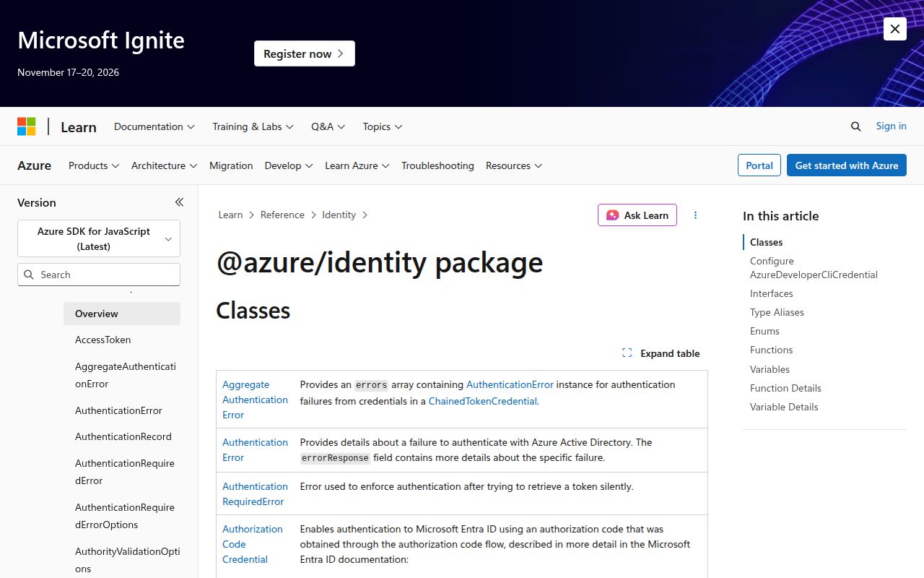Image resolution: width=924 pixels, height=578 pixels.
Task: Open the Azure brand link
Action: pos(34,165)
